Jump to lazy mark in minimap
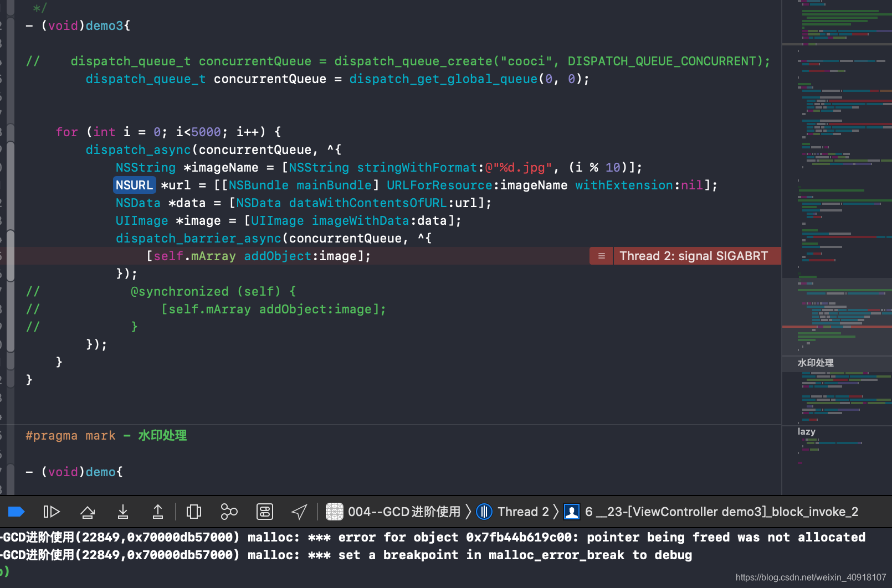This screenshot has height=588, width=892. point(807,431)
